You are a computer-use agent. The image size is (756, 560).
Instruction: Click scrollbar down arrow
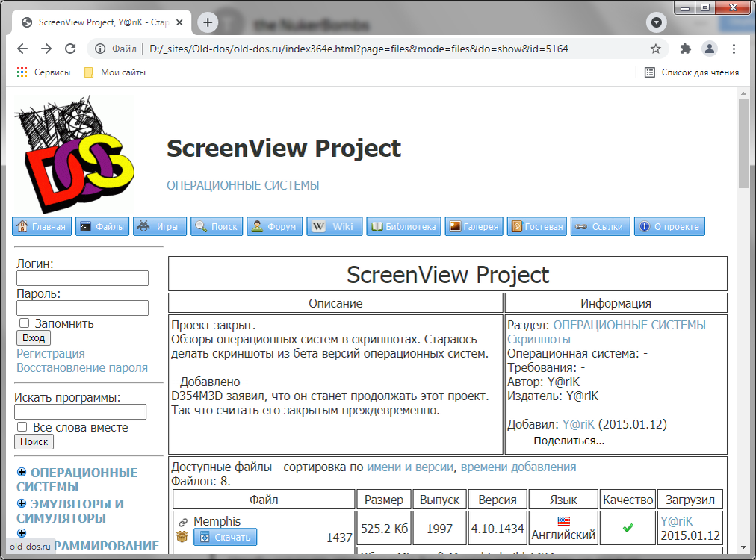pos(743,547)
